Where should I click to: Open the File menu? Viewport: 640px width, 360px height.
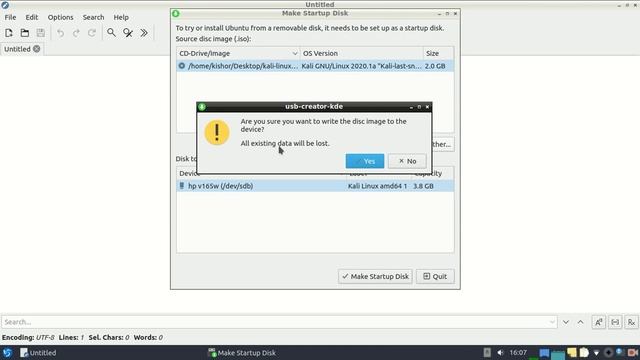(10, 17)
